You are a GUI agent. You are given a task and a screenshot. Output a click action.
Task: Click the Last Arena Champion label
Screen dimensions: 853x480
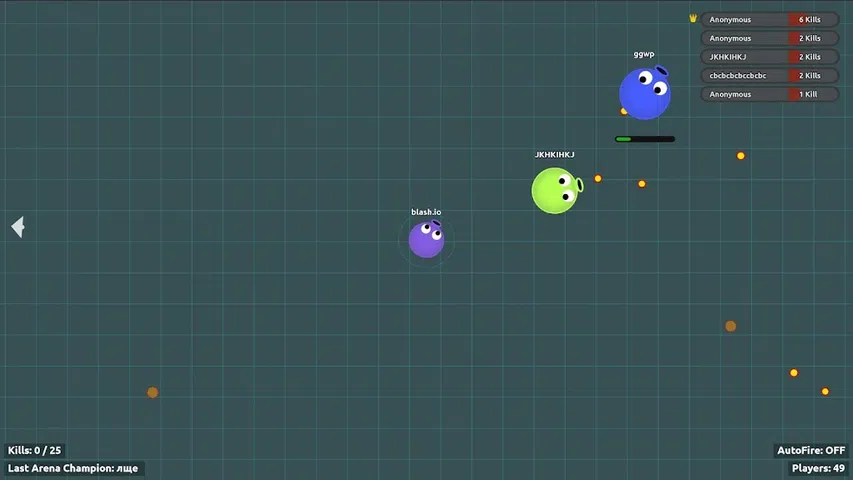[73, 468]
